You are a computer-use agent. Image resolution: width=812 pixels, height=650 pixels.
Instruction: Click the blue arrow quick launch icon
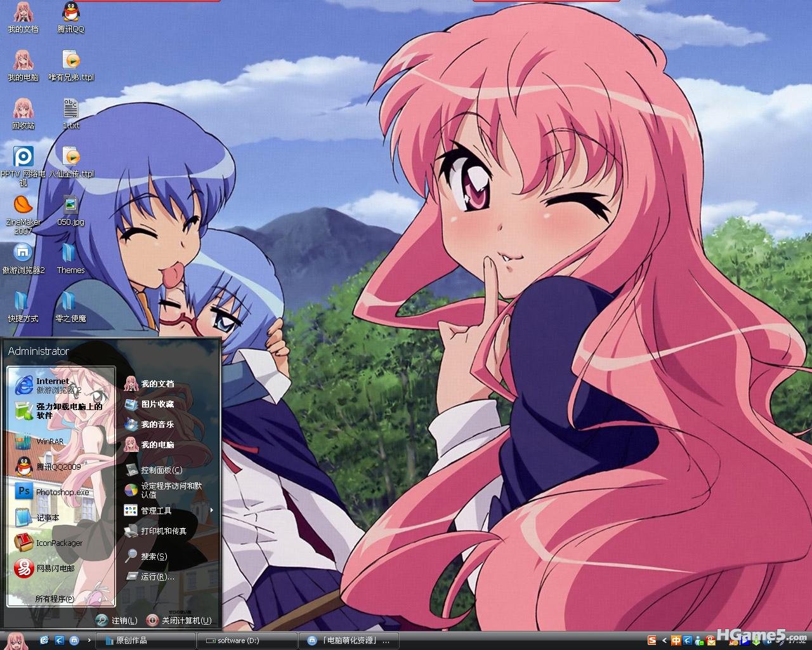pos(60,640)
